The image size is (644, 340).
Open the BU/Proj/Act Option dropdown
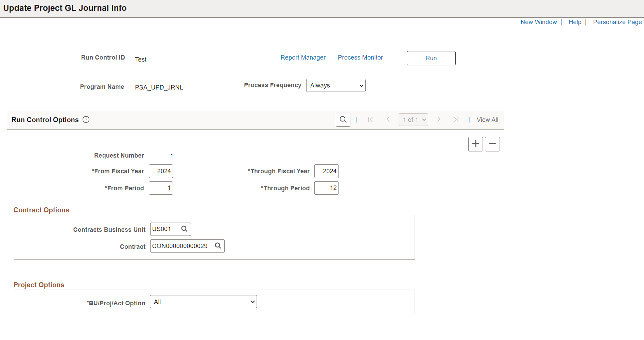(203, 302)
